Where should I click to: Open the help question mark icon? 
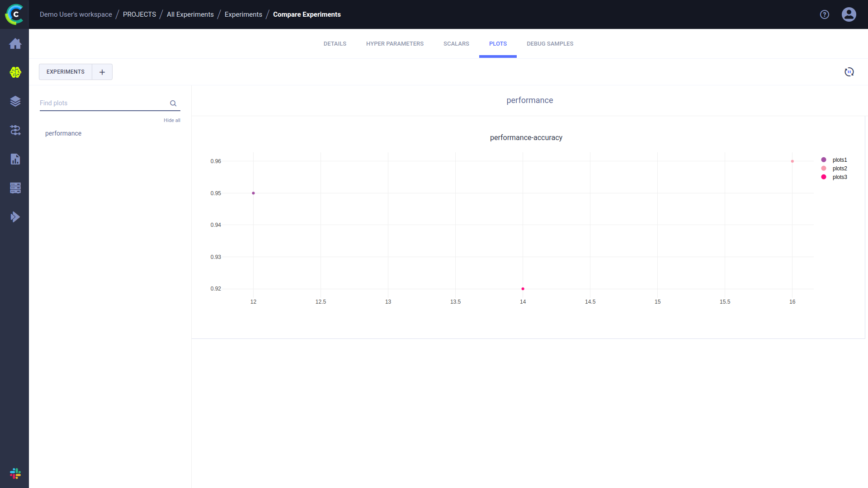click(825, 14)
